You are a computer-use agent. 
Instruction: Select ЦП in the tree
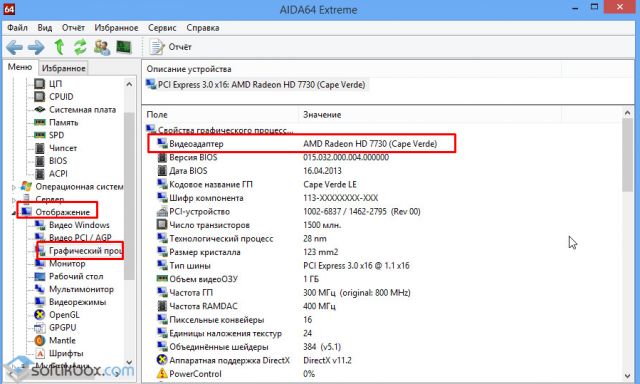click(x=55, y=84)
